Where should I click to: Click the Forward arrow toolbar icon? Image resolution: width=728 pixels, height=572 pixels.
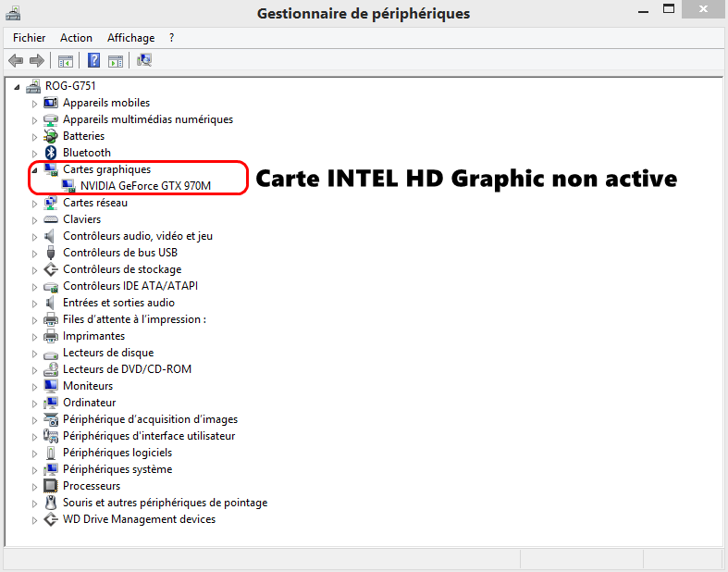[x=37, y=61]
